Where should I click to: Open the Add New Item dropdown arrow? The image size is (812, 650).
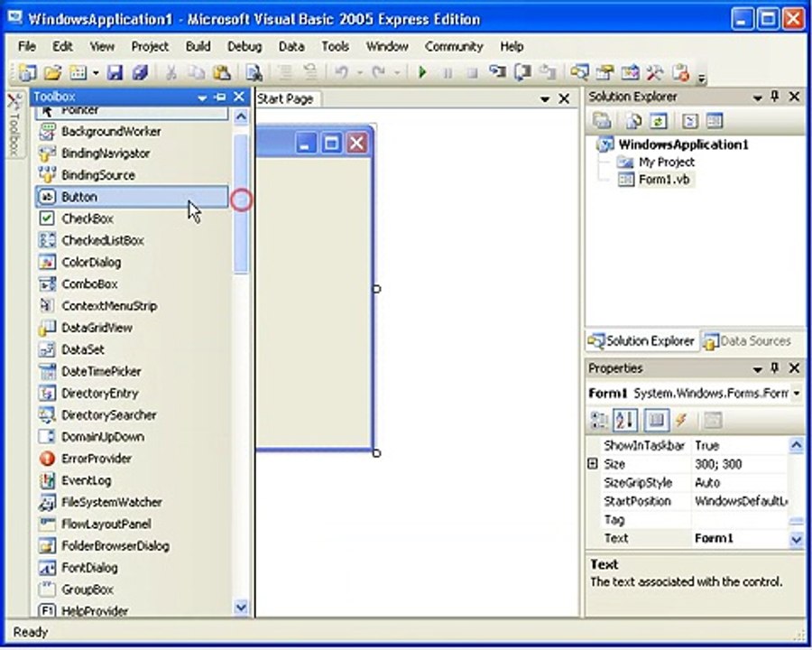96,73
